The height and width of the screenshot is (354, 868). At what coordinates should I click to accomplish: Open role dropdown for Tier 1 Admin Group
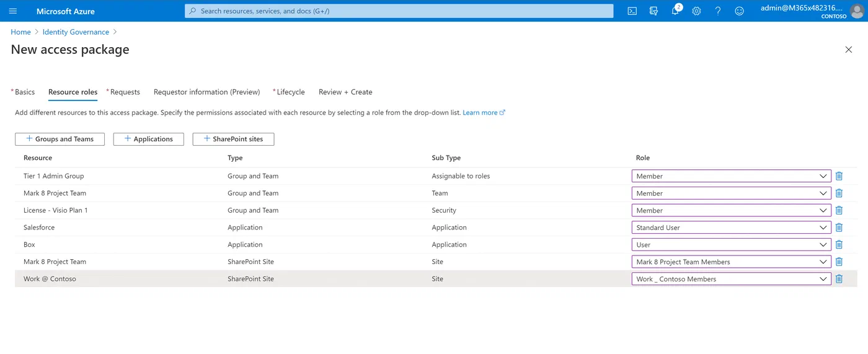click(731, 176)
